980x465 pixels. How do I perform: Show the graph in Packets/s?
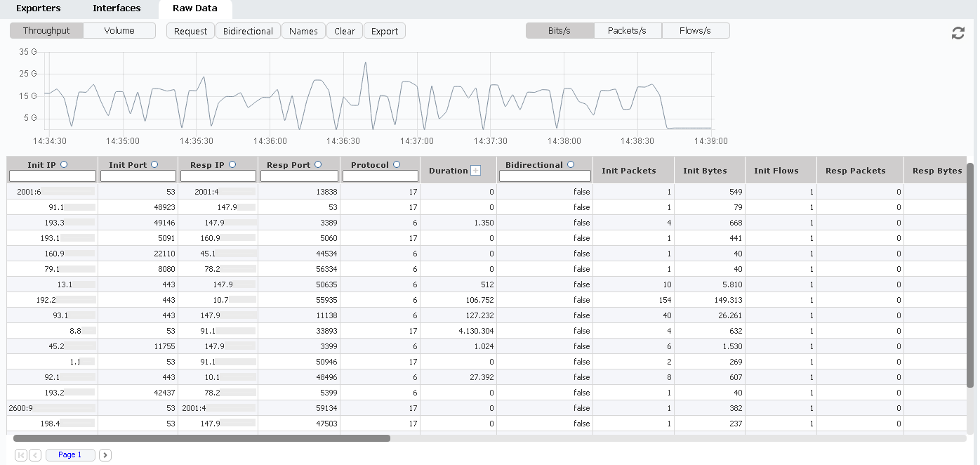[627, 30]
